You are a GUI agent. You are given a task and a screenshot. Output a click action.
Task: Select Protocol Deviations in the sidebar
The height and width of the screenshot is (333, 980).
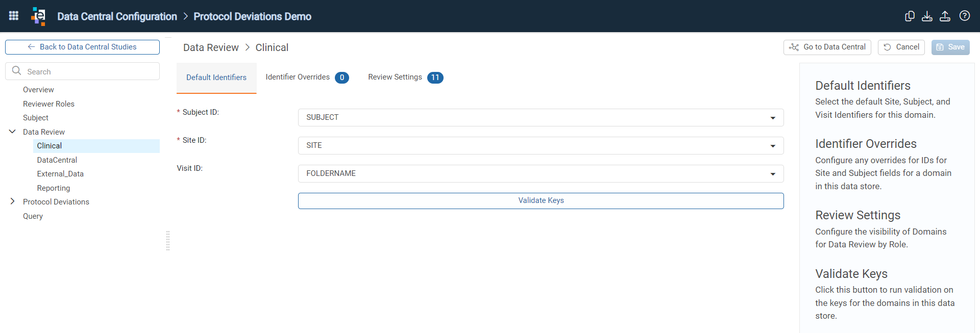coord(56,202)
